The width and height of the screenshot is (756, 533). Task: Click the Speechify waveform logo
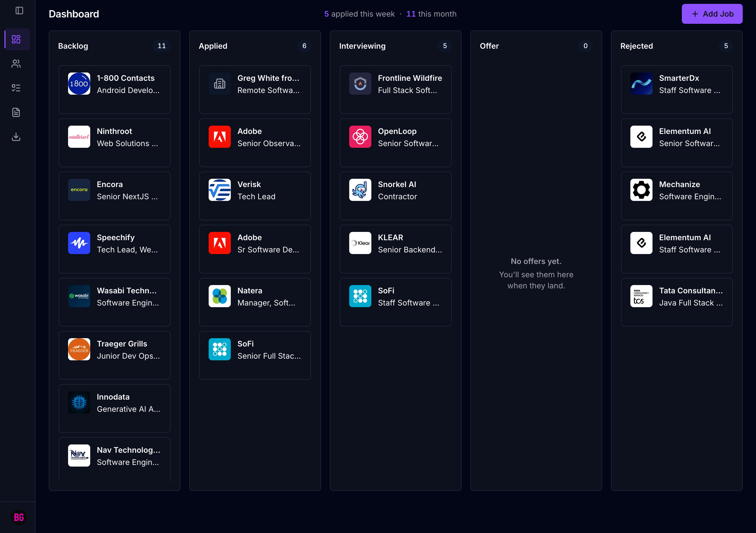pos(79,243)
